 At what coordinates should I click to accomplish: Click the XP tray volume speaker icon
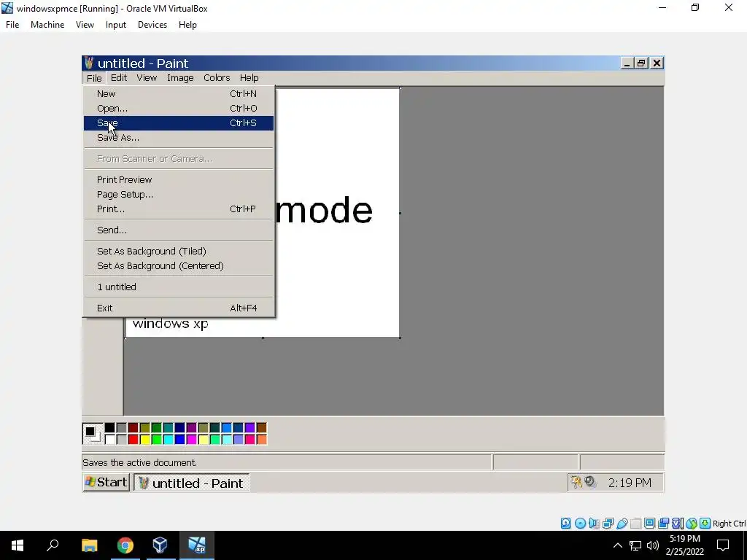[591, 482]
